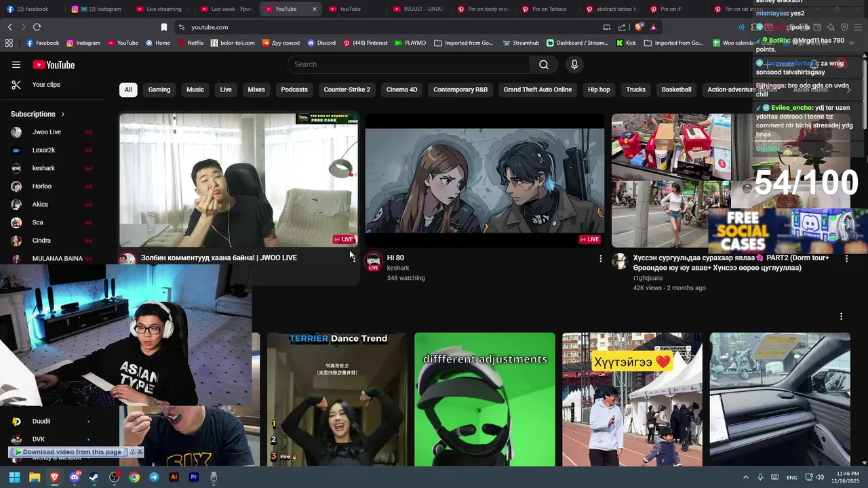Expand the Subscriptions section
The height and width of the screenshot is (488, 868).
coord(38,114)
